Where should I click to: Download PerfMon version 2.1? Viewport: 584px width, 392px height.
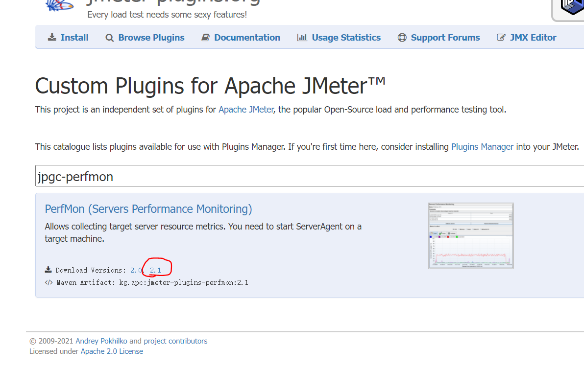(155, 270)
